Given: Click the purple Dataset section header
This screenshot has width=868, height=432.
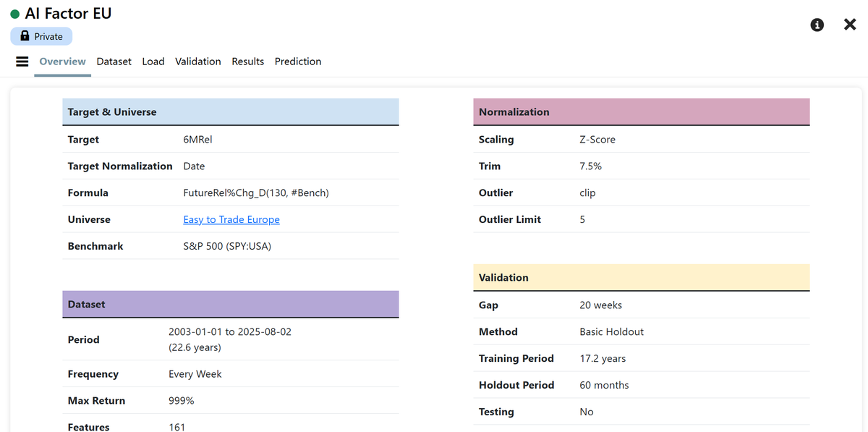Looking at the screenshot, I should coord(231,304).
